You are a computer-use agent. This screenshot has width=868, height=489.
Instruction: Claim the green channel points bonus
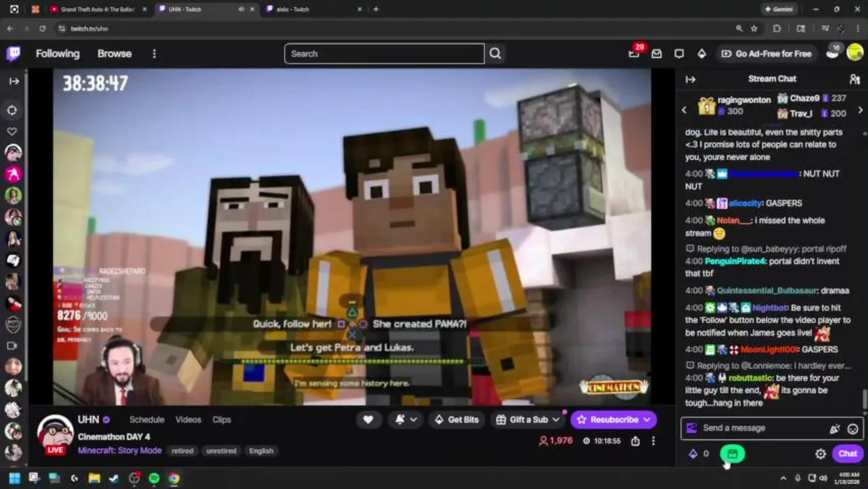732,454
